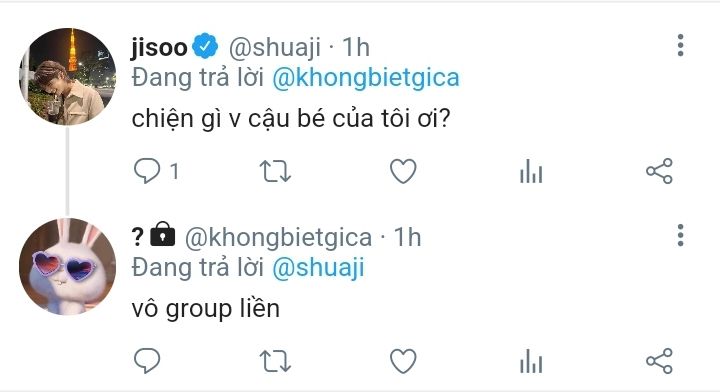Open jisoo's profile picture
Viewport: 720px width, 392px height.
coord(68,77)
